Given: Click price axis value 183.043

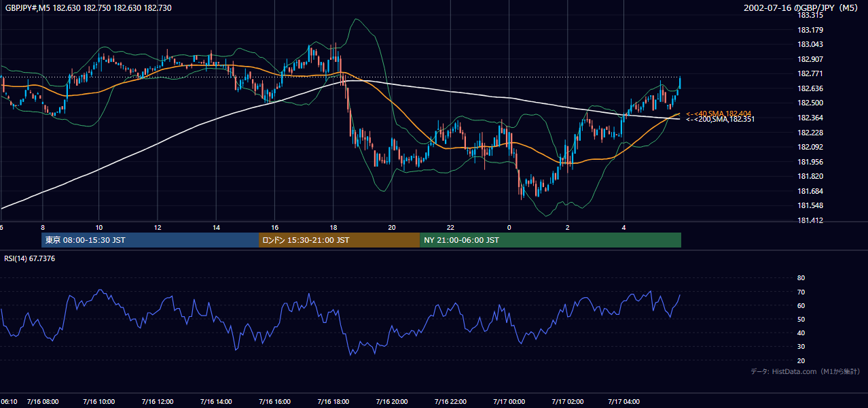Looking at the screenshot, I should (810, 44).
